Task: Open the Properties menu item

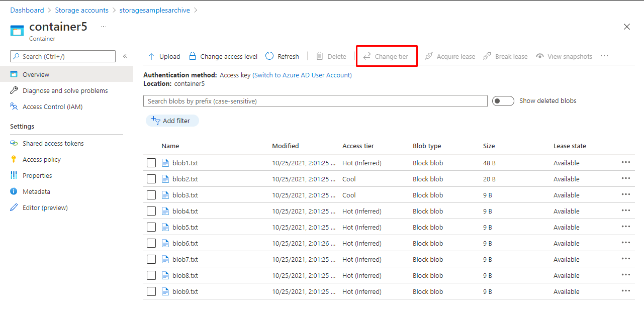Action: coord(37,175)
